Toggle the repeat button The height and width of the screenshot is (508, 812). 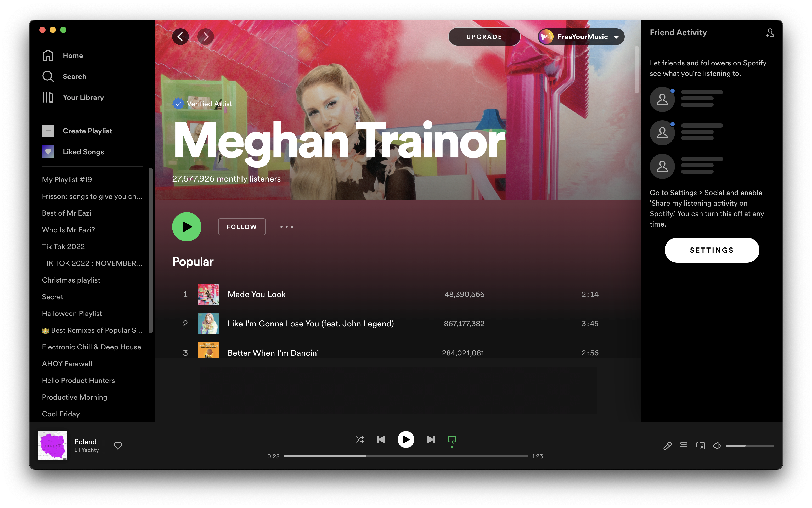[x=452, y=439]
